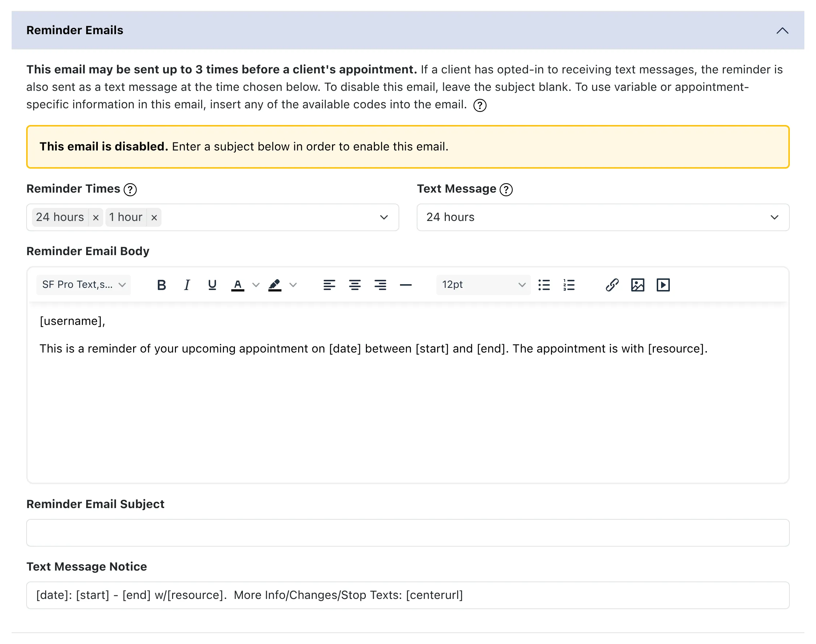The width and height of the screenshot is (816, 644).
Task: Collapse the Reminder Emails section
Action: tap(783, 31)
